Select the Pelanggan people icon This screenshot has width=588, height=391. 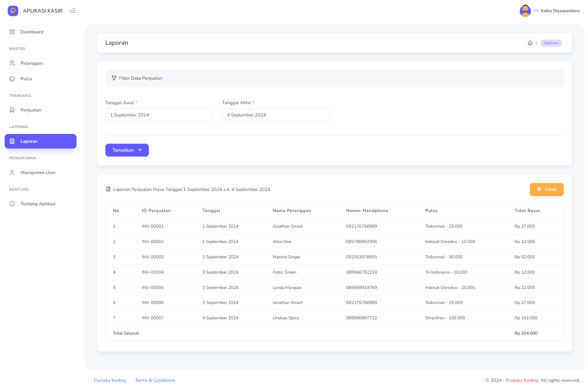pos(12,63)
